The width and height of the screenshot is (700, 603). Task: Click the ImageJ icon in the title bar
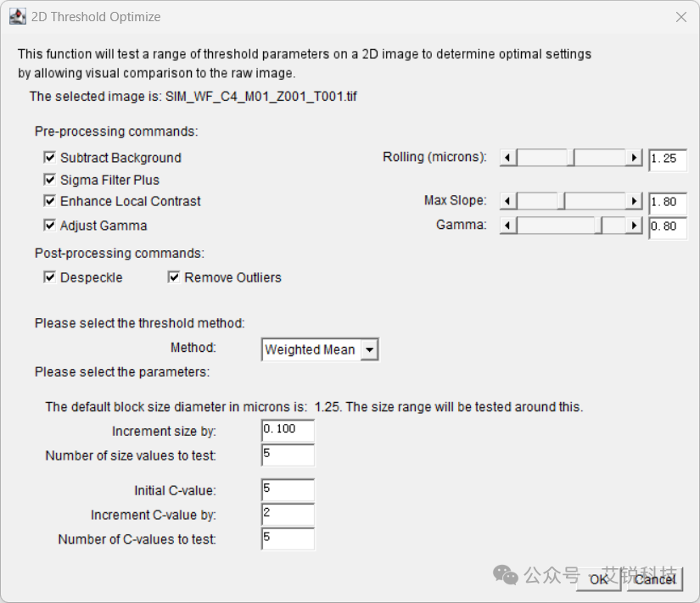click(18, 17)
